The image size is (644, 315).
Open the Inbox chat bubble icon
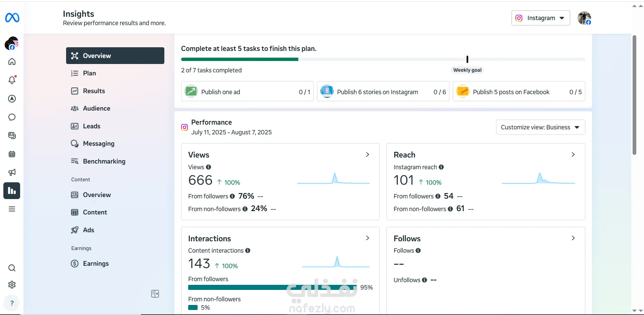pyautogui.click(x=12, y=117)
